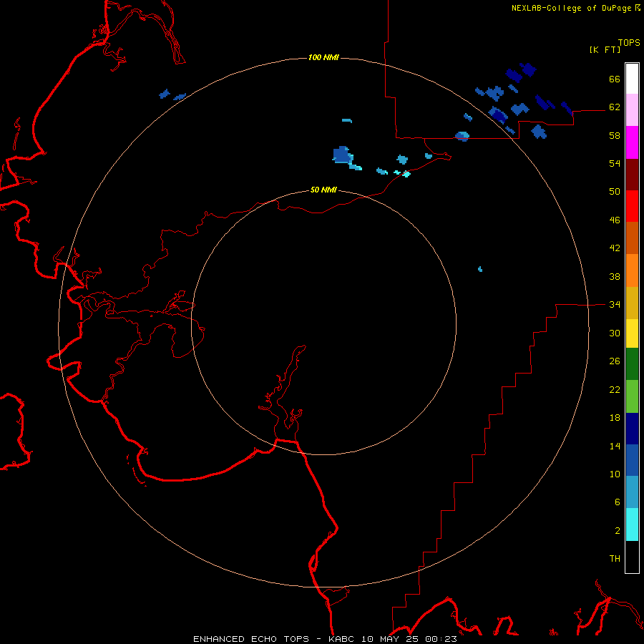The width and height of the screenshot is (644, 644).
Task: Select the navy 18 kft legend swatch
Action: [x=632, y=429]
